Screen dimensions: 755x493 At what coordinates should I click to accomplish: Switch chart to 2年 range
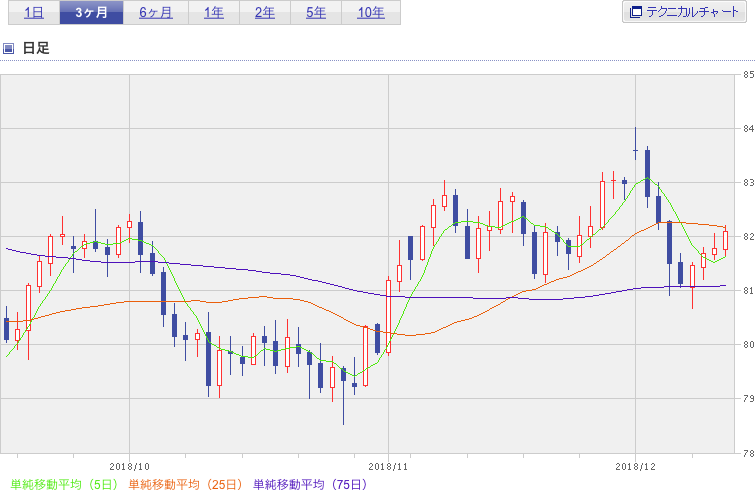(x=265, y=13)
